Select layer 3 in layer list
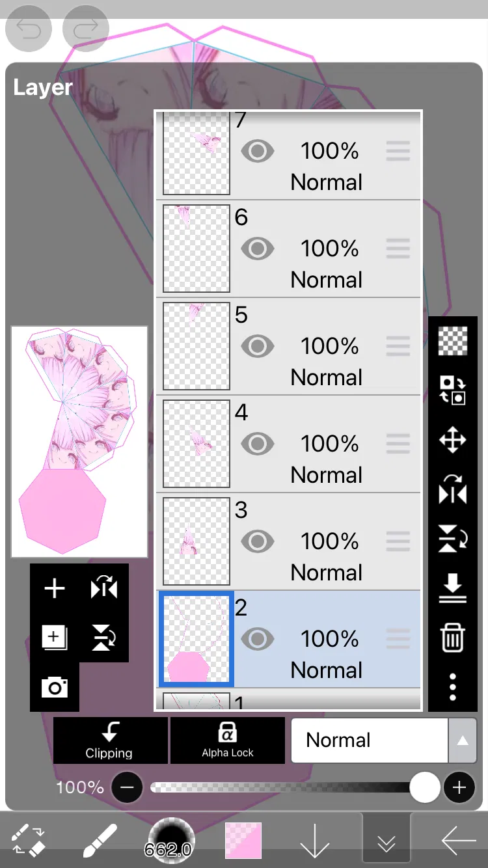 (325, 541)
